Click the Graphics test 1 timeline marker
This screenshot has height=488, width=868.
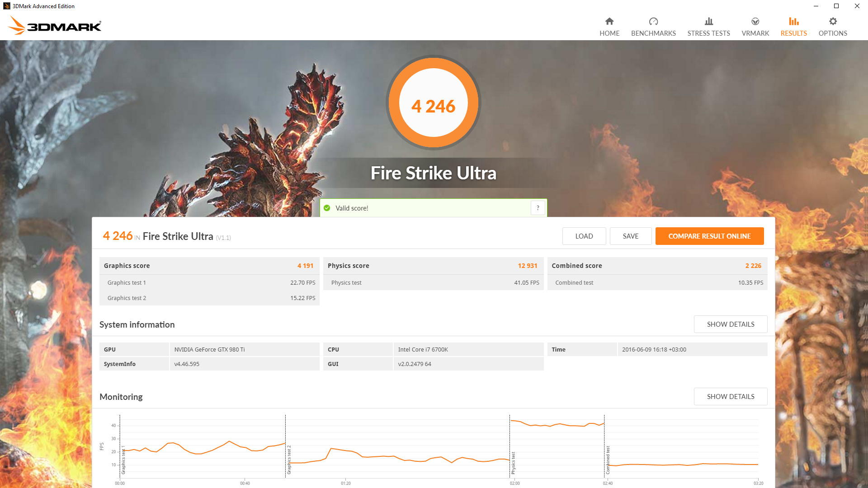tap(123, 460)
